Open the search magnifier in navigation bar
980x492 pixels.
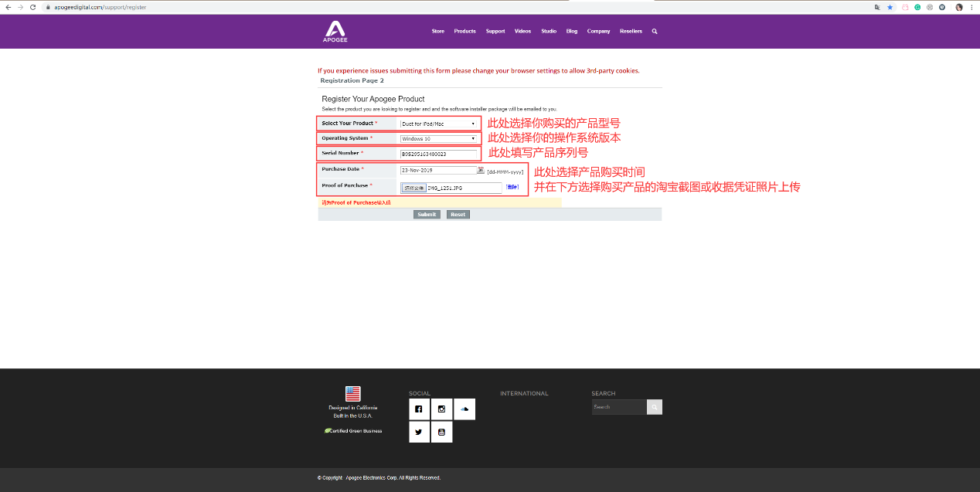coord(655,31)
